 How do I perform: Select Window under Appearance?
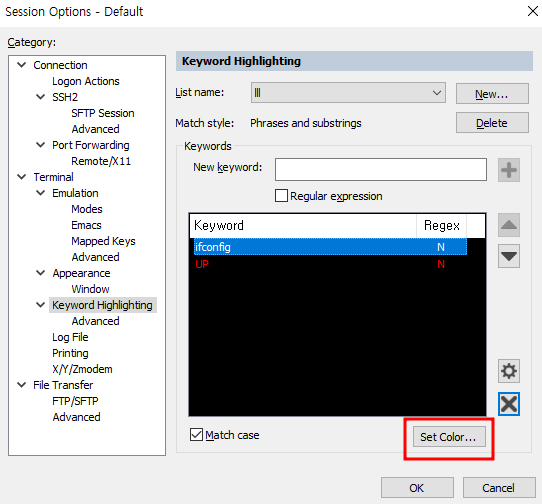90,289
